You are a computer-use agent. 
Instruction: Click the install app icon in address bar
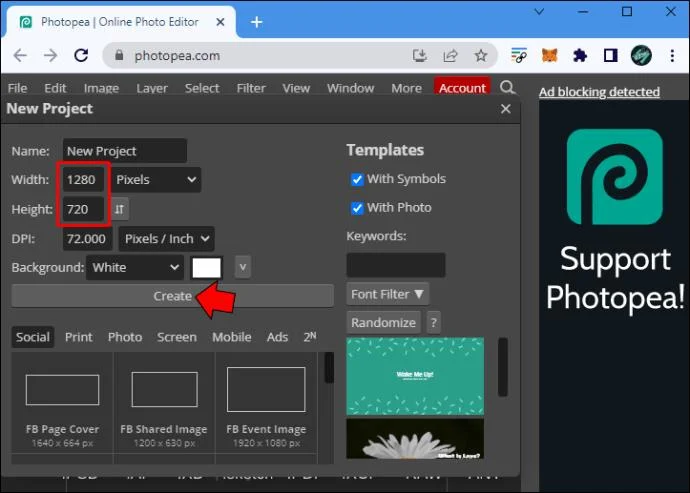[x=420, y=55]
